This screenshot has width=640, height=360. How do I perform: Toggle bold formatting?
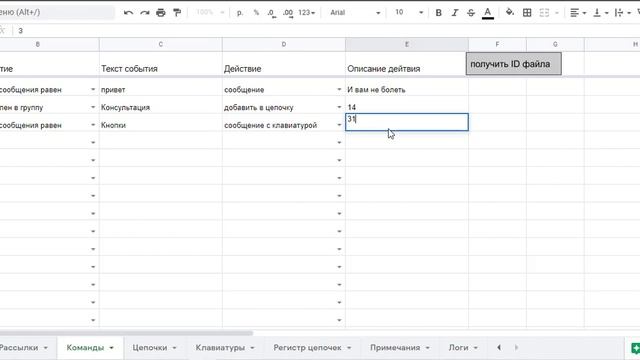click(438, 13)
